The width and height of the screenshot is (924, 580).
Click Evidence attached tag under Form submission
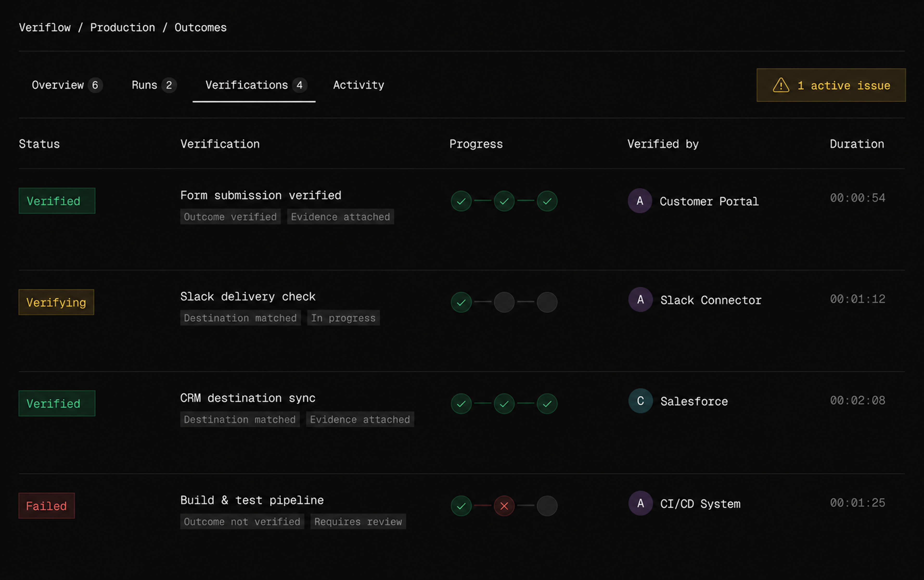(340, 217)
